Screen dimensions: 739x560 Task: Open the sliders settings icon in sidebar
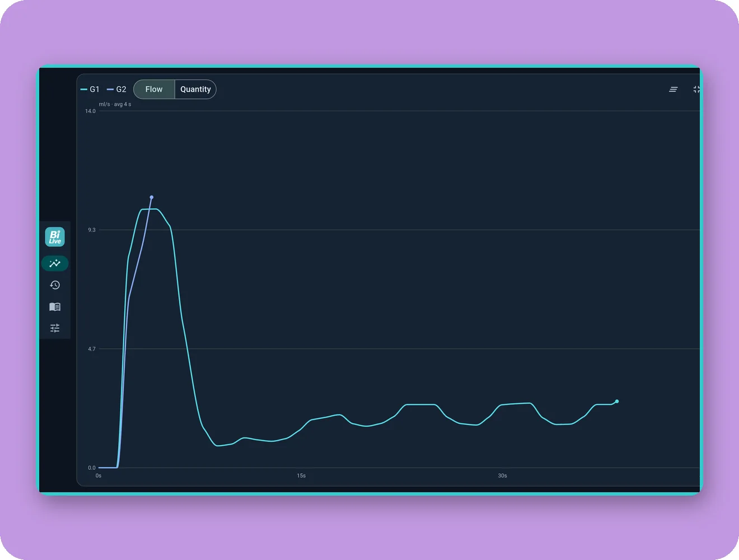[55, 328]
